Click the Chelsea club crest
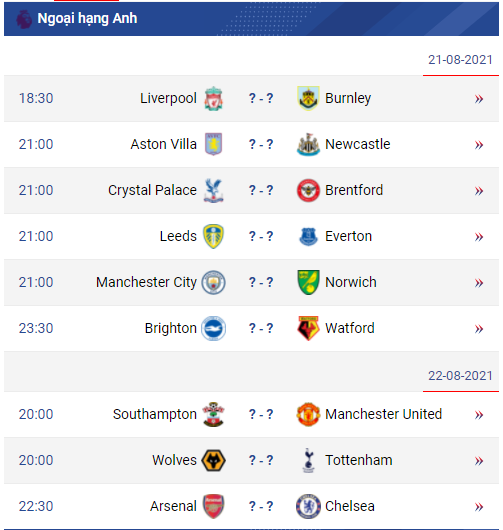503x530 pixels. (308, 506)
